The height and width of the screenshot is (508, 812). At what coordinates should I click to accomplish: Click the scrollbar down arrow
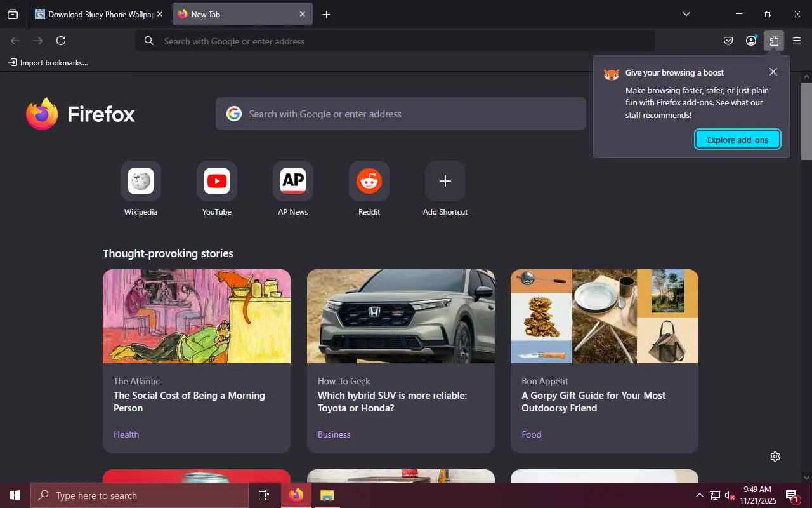coord(806,478)
